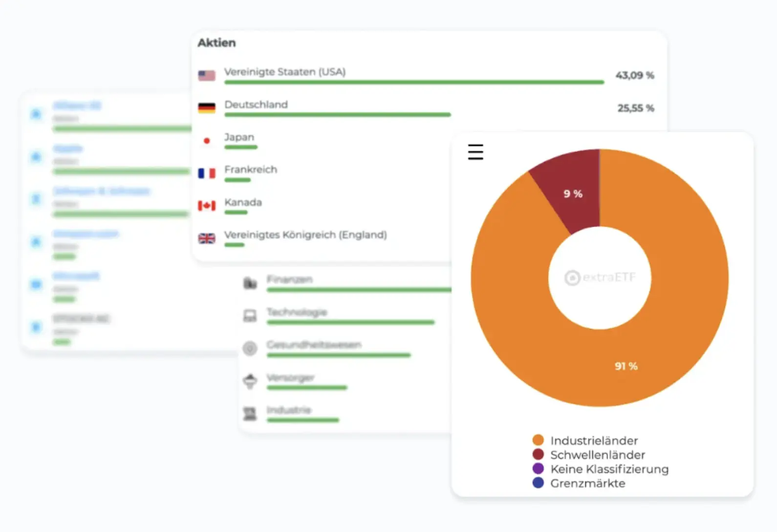The width and height of the screenshot is (777, 532).
Task: Click the Schwellenländer legend text
Action: [598, 455]
